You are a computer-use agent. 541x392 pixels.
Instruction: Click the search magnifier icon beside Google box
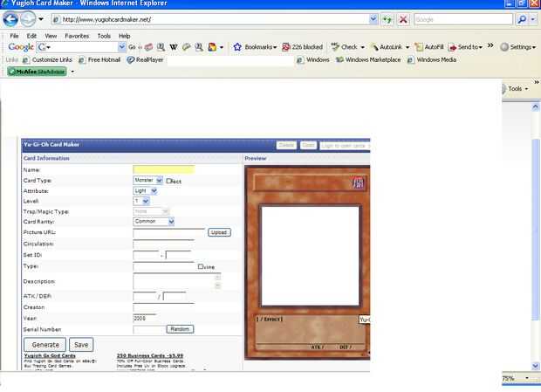[522, 19]
